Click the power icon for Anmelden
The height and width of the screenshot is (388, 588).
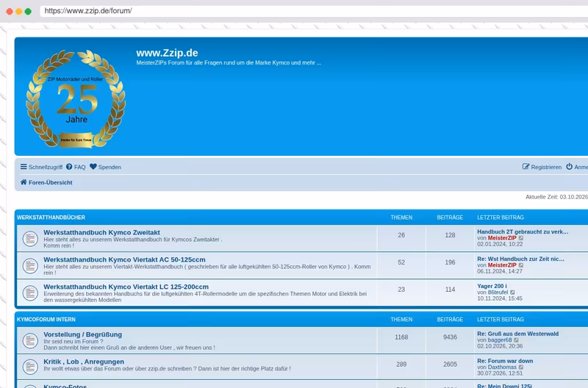[x=569, y=167]
